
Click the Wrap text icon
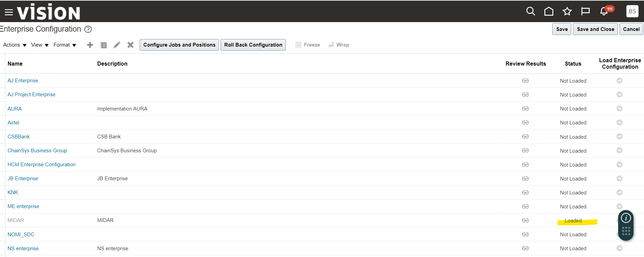point(331,45)
